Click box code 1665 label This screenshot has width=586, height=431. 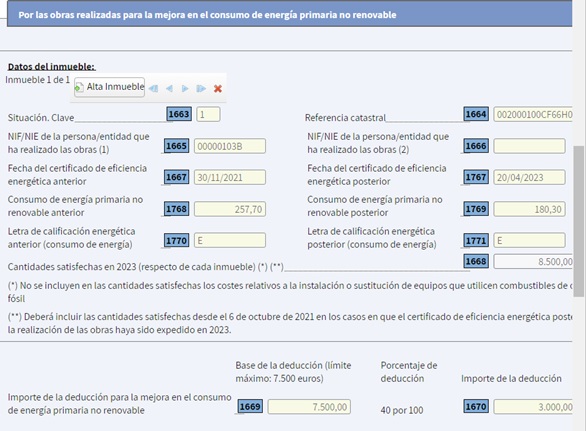coord(177,146)
